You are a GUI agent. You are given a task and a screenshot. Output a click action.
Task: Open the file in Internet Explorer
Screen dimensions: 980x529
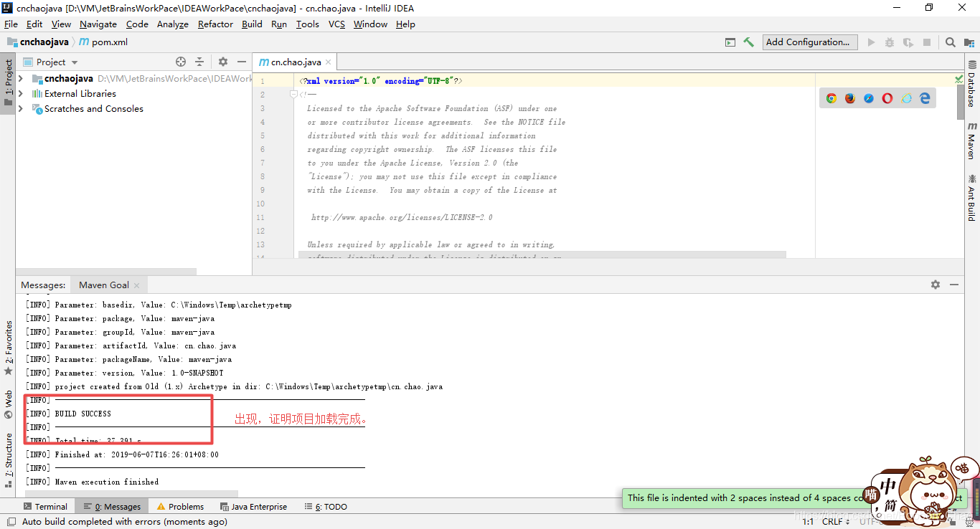[x=906, y=98]
